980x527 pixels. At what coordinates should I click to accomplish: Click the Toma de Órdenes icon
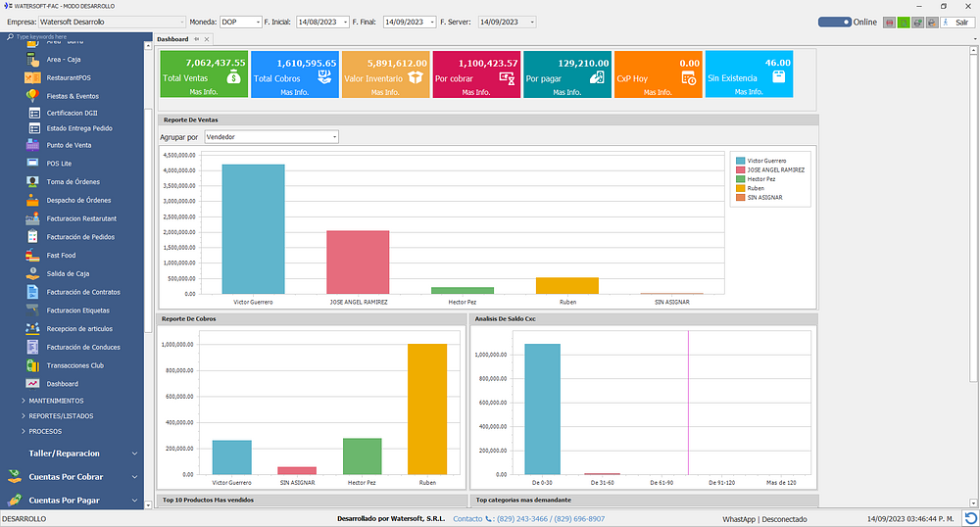[33, 182]
